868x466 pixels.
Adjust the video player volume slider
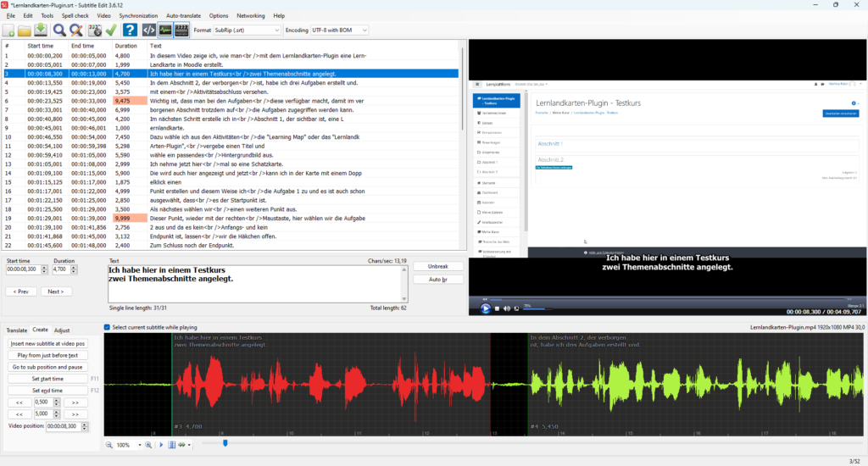(537, 308)
